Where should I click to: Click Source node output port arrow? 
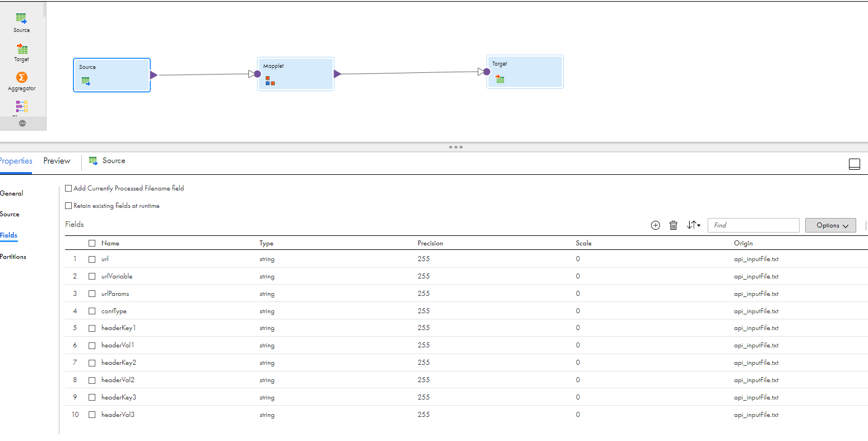[x=154, y=75]
